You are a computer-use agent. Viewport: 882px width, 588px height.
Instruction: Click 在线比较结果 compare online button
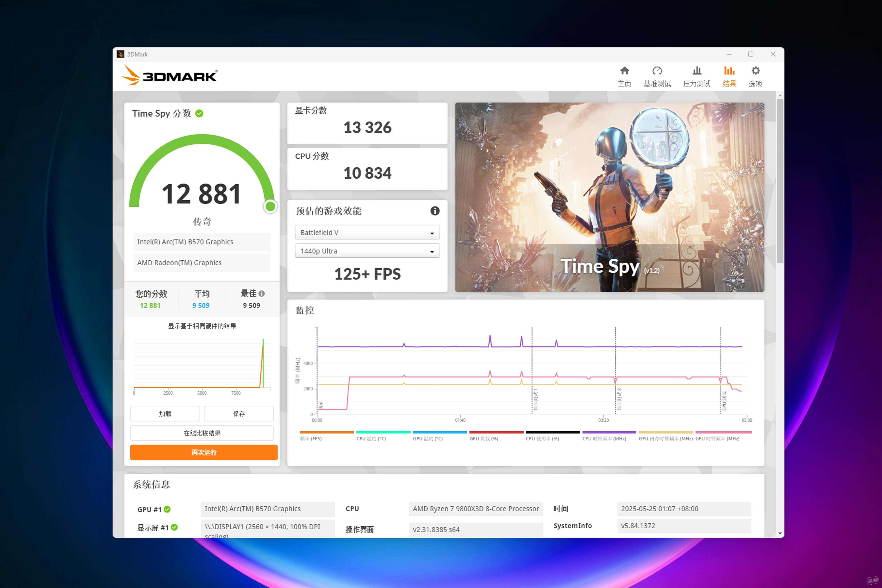point(202,433)
